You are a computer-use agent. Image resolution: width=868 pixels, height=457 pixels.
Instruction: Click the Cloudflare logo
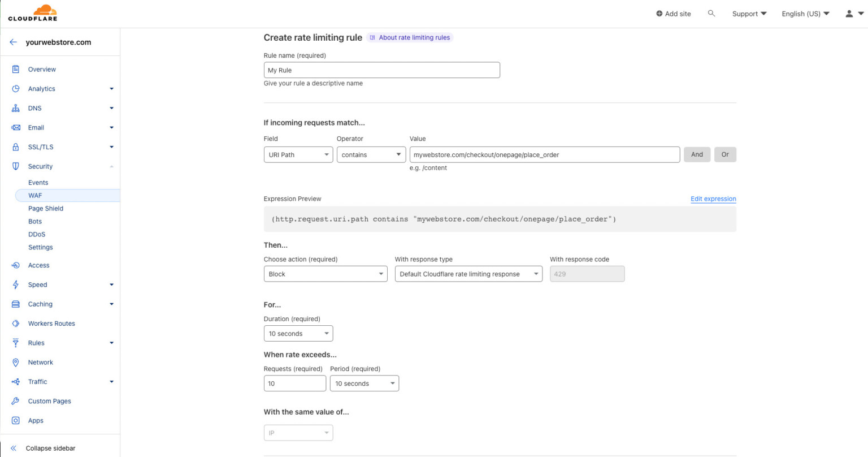coord(33,13)
